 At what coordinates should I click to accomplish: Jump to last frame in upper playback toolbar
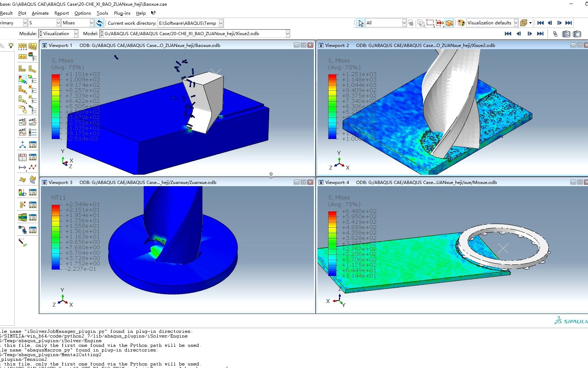[x=569, y=23]
